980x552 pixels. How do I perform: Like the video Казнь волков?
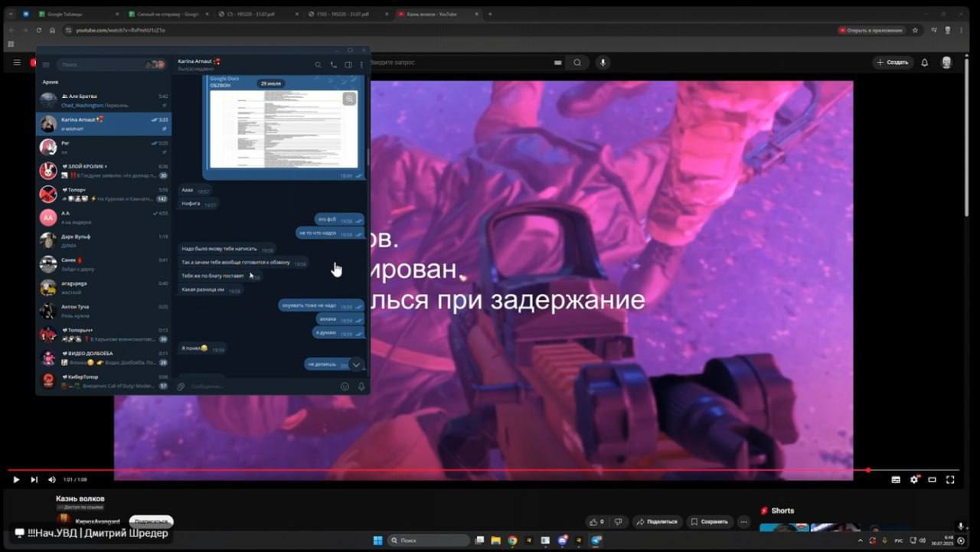[x=596, y=521]
